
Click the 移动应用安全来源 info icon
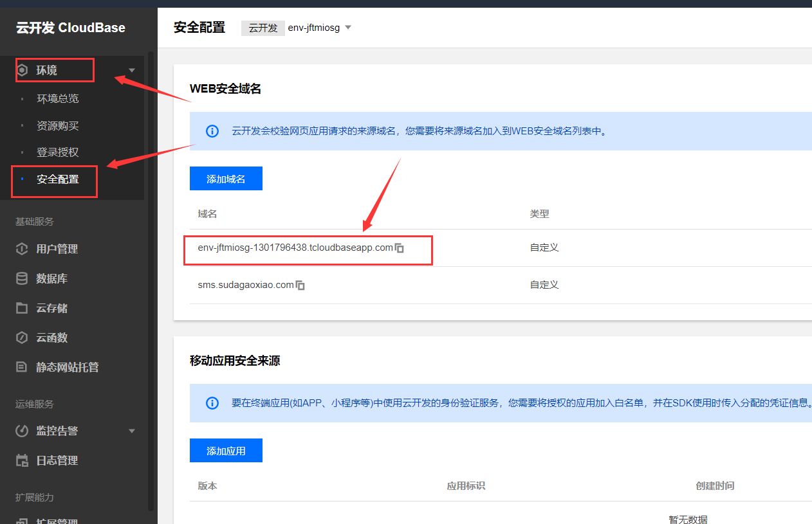click(x=212, y=403)
